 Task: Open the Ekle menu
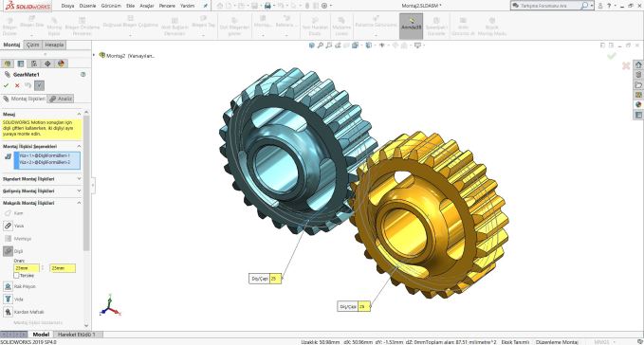131,6
